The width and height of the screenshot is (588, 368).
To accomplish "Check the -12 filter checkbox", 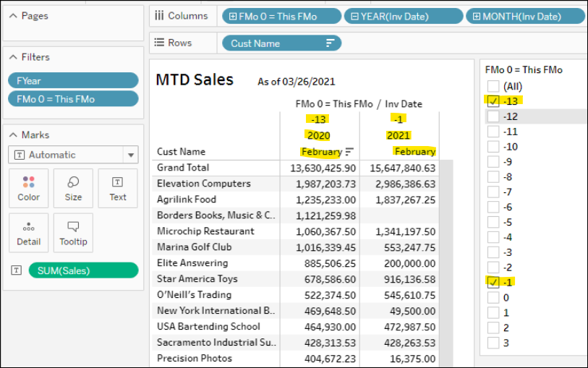I will click(x=493, y=116).
